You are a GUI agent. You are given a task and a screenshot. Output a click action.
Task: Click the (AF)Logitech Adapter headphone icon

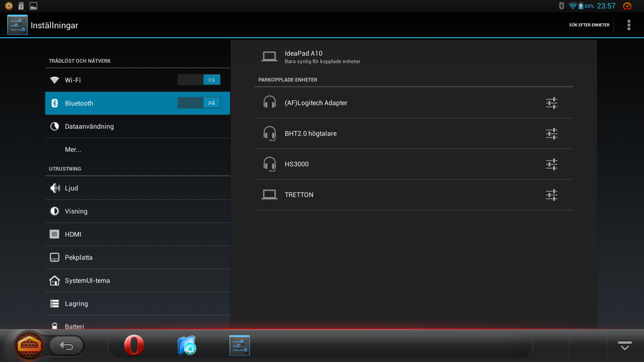[x=270, y=103]
